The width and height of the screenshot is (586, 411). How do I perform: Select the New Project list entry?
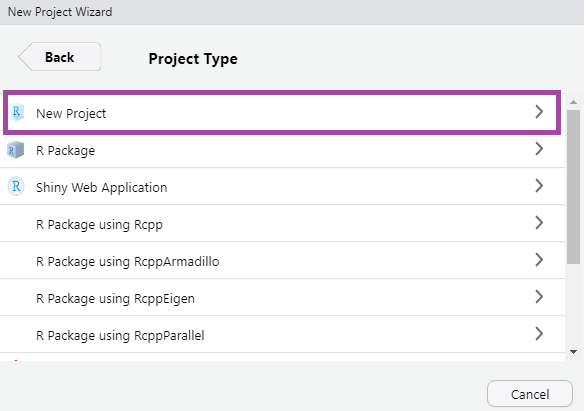[282, 112]
